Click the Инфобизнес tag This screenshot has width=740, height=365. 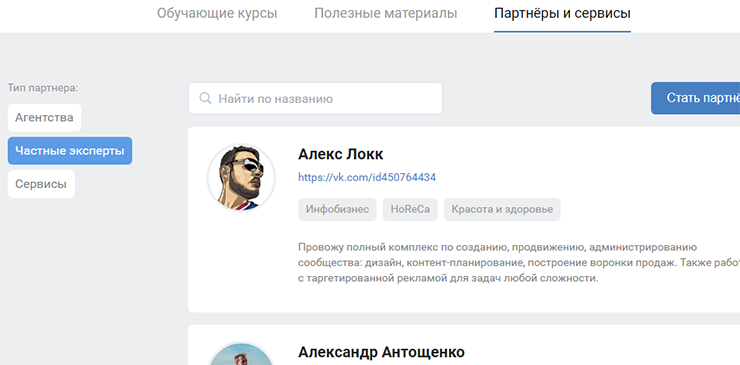[x=337, y=210]
